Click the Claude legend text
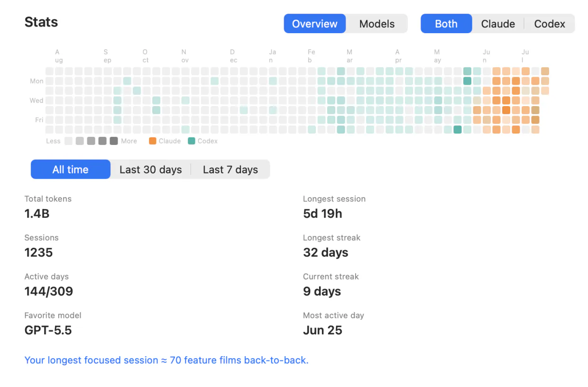Screen dimensions: 588x387 tap(170, 141)
